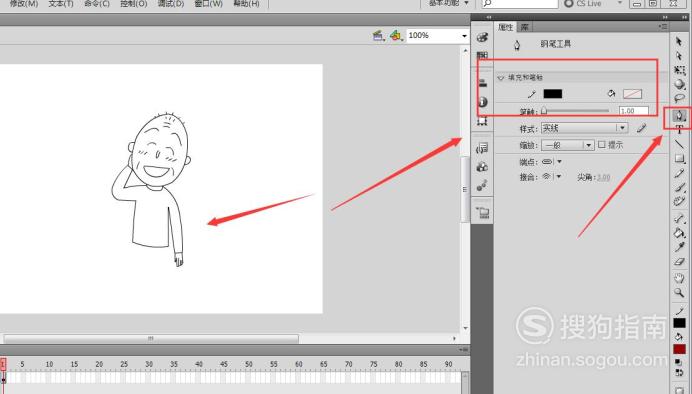
Task: Open the 样式 stroke style dropdown
Action: [584, 128]
